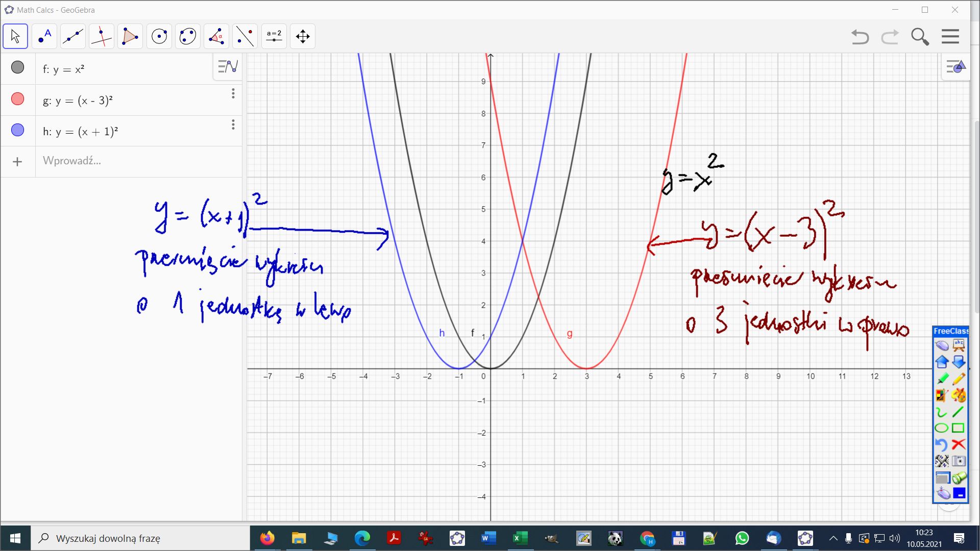
Task: Select FreeClass rectangle shape tool
Action: click(959, 428)
